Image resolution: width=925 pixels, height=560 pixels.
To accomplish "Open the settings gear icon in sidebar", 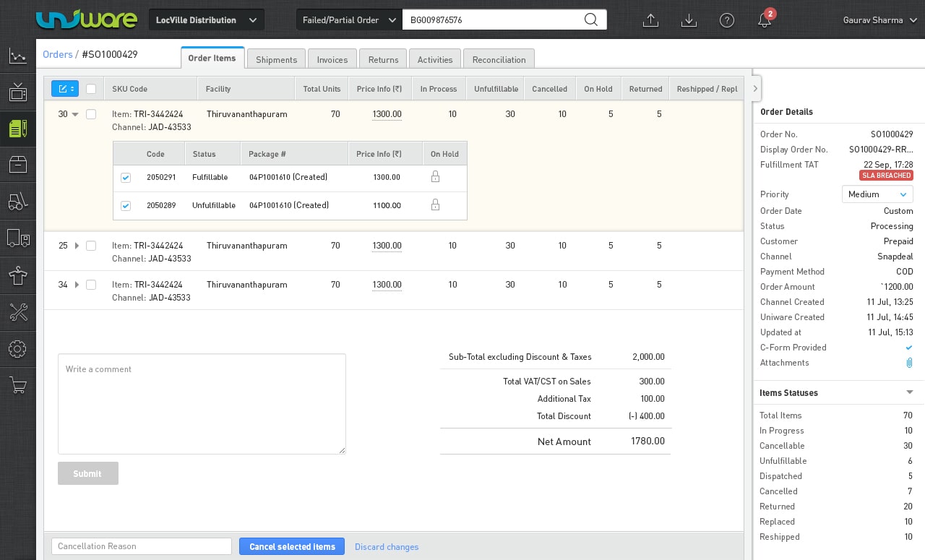I will point(18,349).
